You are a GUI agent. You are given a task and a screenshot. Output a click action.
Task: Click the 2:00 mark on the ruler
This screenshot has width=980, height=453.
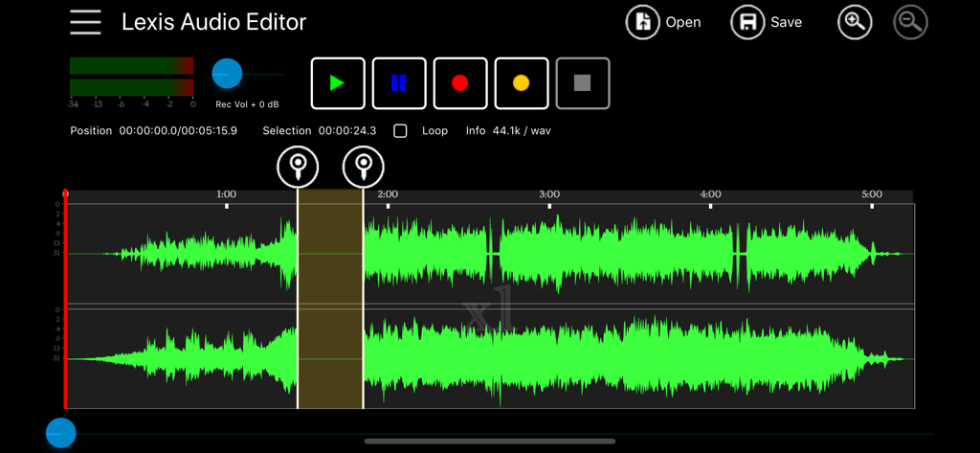pos(388,194)
